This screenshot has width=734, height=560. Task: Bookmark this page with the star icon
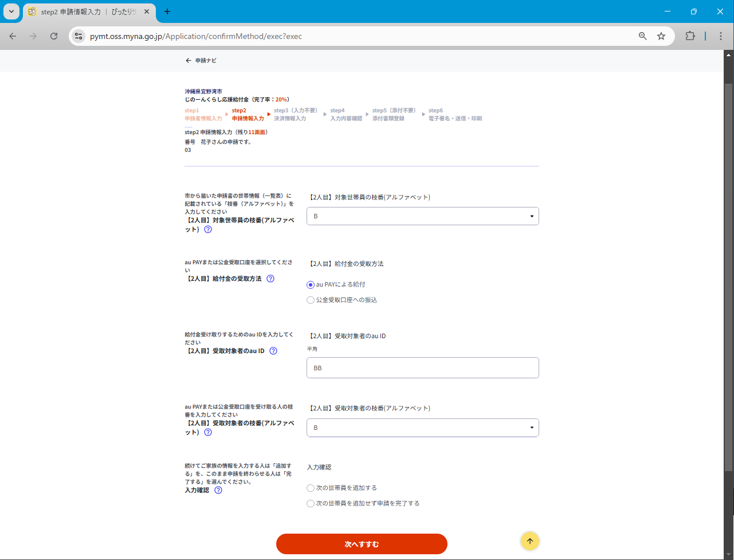coord(661,36)
